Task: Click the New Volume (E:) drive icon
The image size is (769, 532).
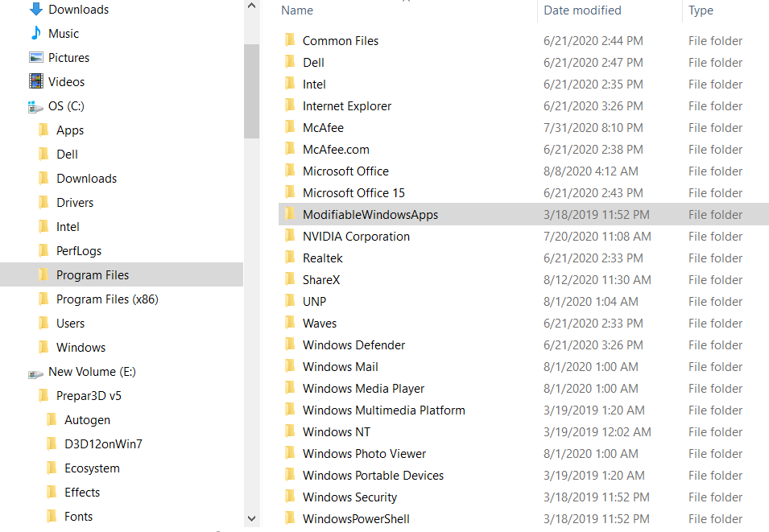Action: click(35, 374)
